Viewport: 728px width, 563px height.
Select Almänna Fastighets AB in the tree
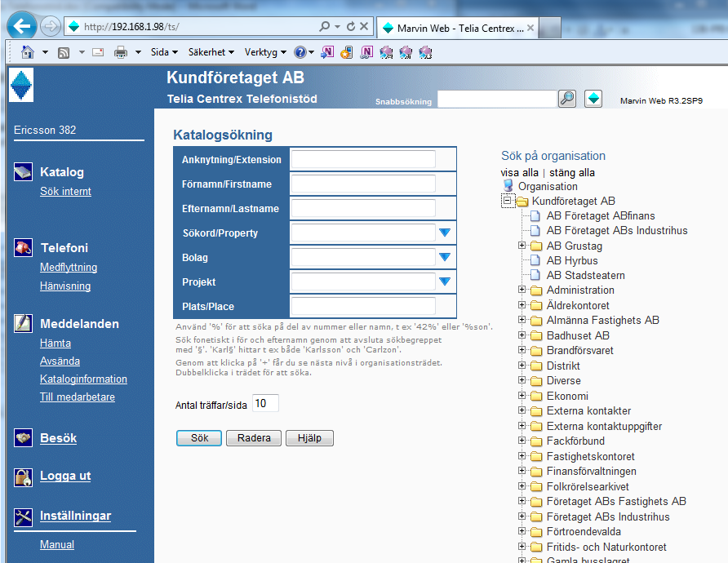click(x=602, y=320)
